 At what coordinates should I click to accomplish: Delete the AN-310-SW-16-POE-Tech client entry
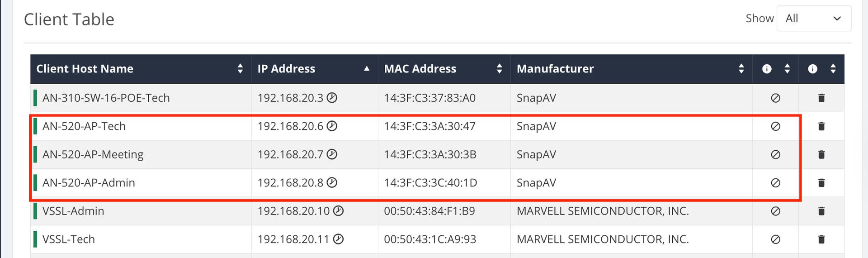click(x=821, y=98)
